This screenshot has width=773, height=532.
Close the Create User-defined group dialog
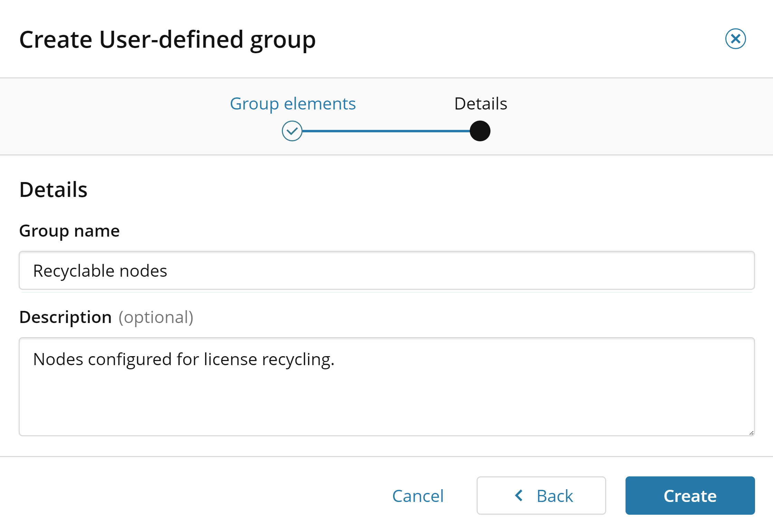(x=735, y=39)
